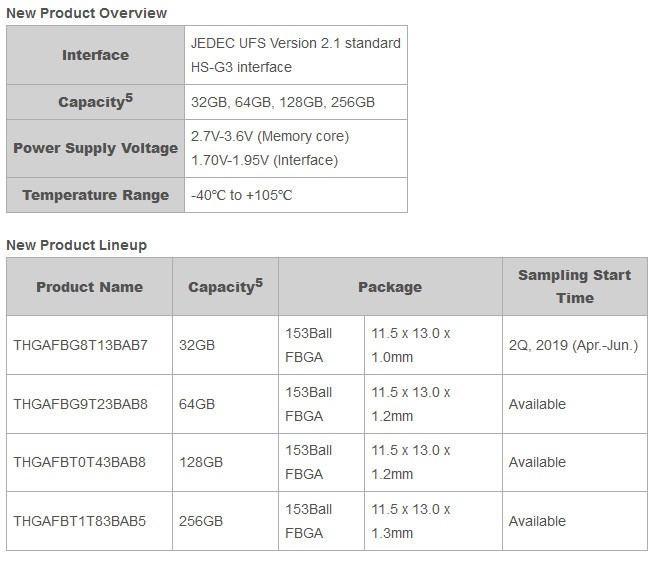662x564 pixels.
Task: Select the JEDEC UFS Version 2.1 text
Action: [x=296, y=43]
